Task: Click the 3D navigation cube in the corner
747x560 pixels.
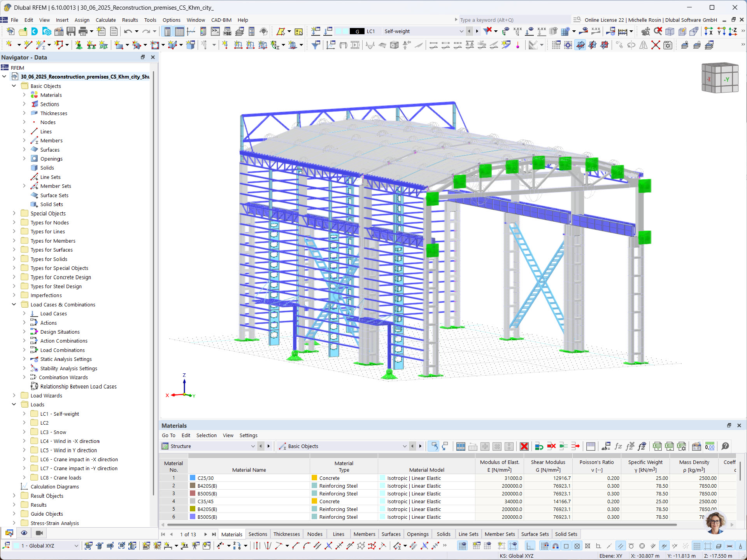Action: [x=720, y=78]
